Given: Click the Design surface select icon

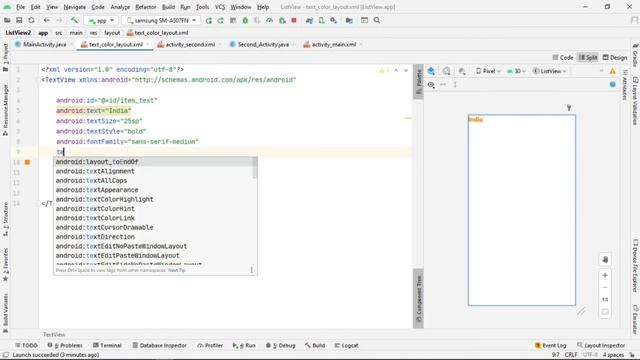Looking at the screenshot, I should tap(431, 71).
